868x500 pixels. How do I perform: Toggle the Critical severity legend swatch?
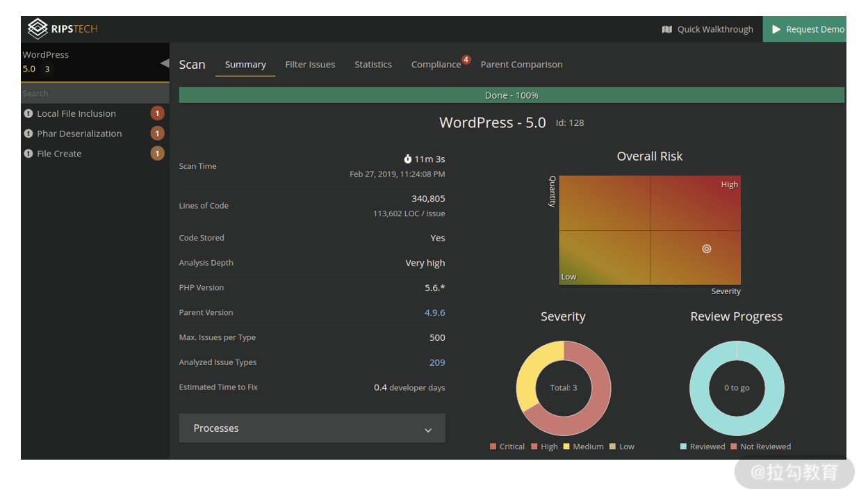tap(493, 447)
